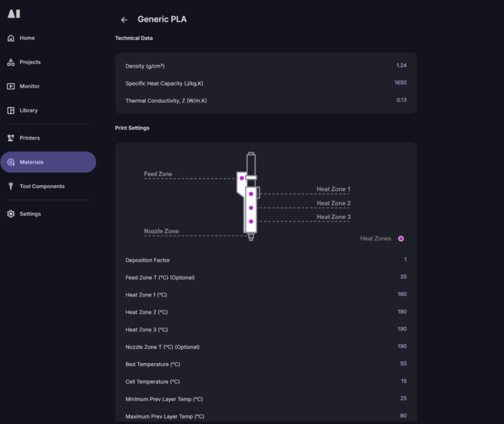This screenshot has height=424, width=504.
Task: Click the Heat Zones magenta color swatch
Action: (401, 238)
